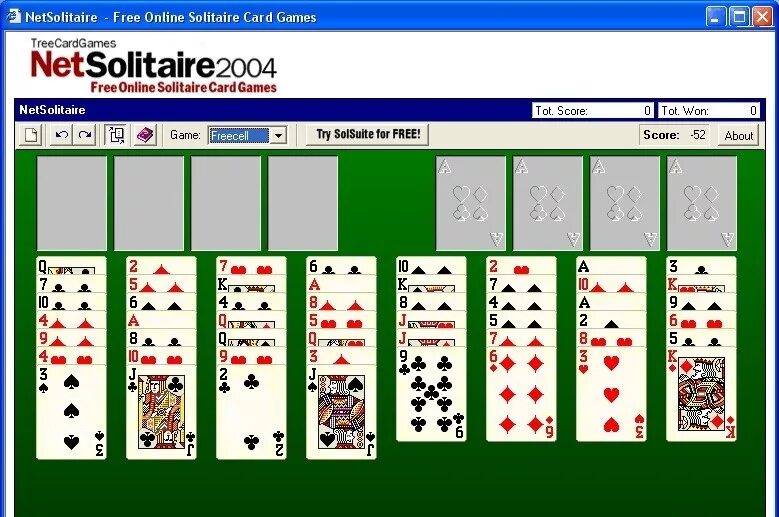Select the first empty free cell
Screen dimensions: 779x517
coord(72,203)
